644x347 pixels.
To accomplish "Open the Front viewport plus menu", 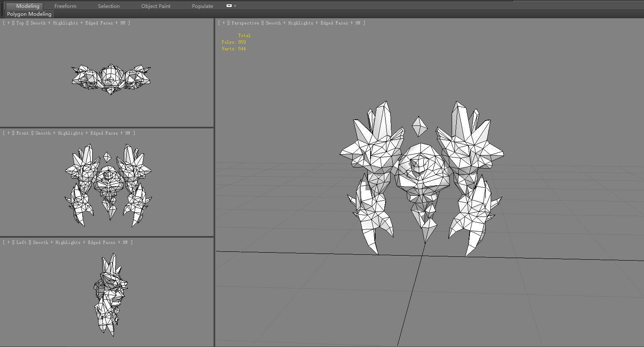I will pyautogui.click(x=8, y=133).
